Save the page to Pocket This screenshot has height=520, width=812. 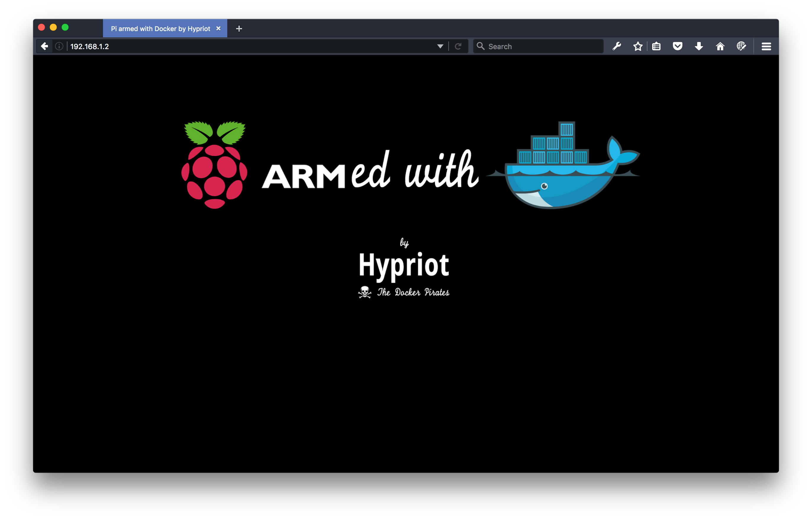(678, 46)
